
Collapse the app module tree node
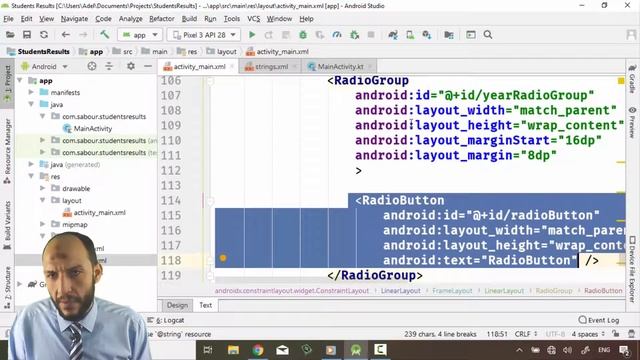click(20, 81)
